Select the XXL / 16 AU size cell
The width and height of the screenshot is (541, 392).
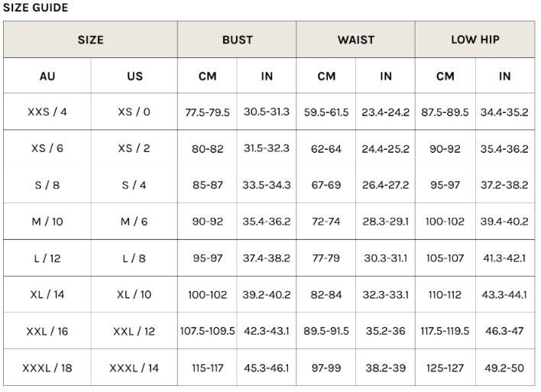point(47,332)
